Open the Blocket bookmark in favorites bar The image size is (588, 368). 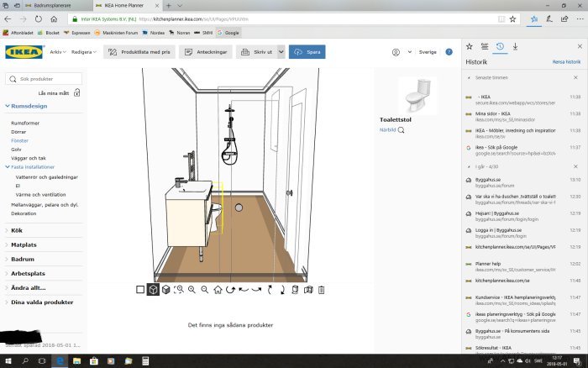click(x=49, y=33)
